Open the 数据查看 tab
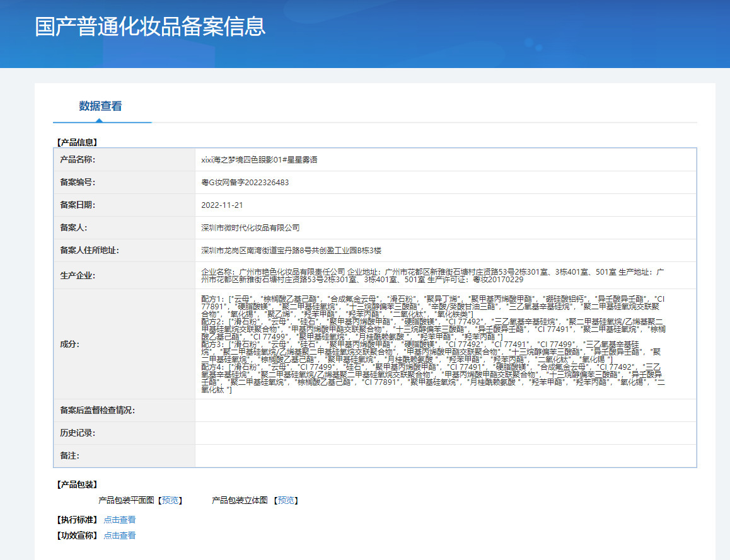730x560 pixels. click(101, 106)
